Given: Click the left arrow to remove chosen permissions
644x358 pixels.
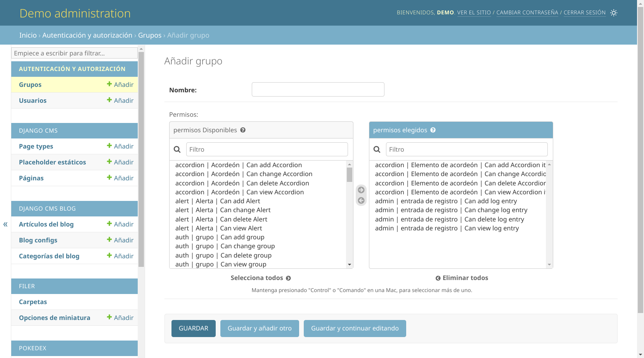Looking at the screenshot, I should [x=361, y=201].
